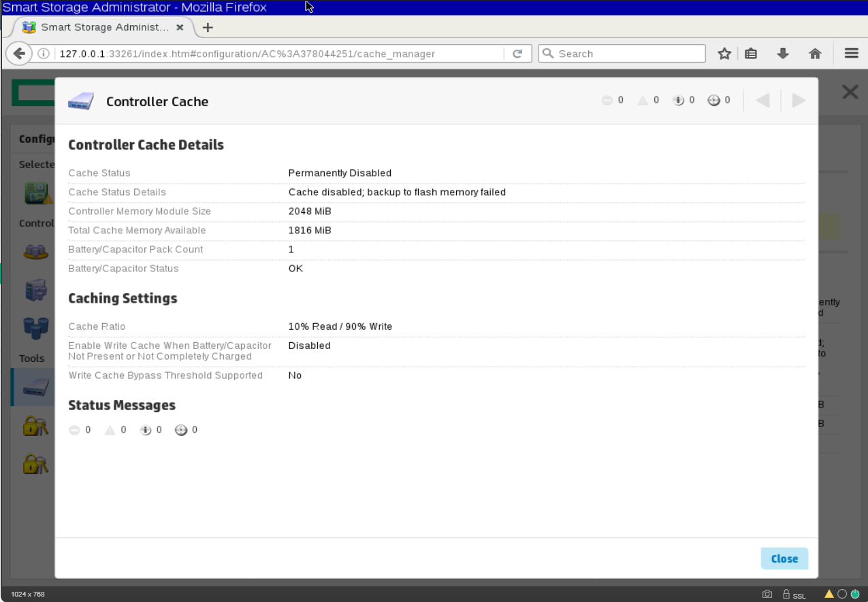Click the physical devices icon in sidebar
The height and width of the screenshot is (602, 868).
(x=35, y=290)
